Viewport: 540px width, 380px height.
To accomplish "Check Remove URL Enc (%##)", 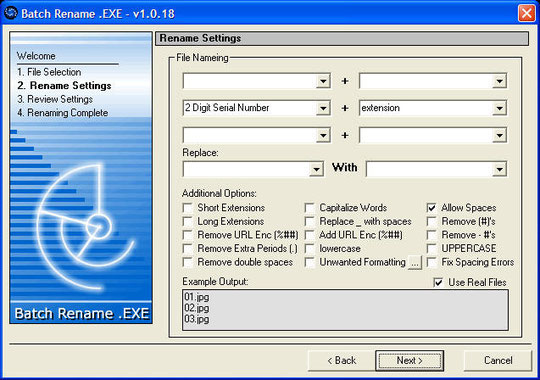I will point(188,235).
